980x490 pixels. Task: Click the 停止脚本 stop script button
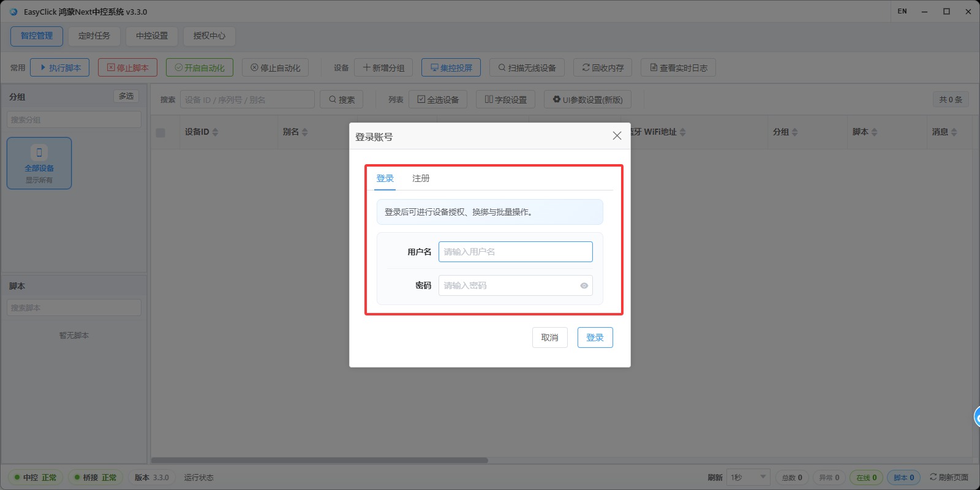click(x=127, y=67)
